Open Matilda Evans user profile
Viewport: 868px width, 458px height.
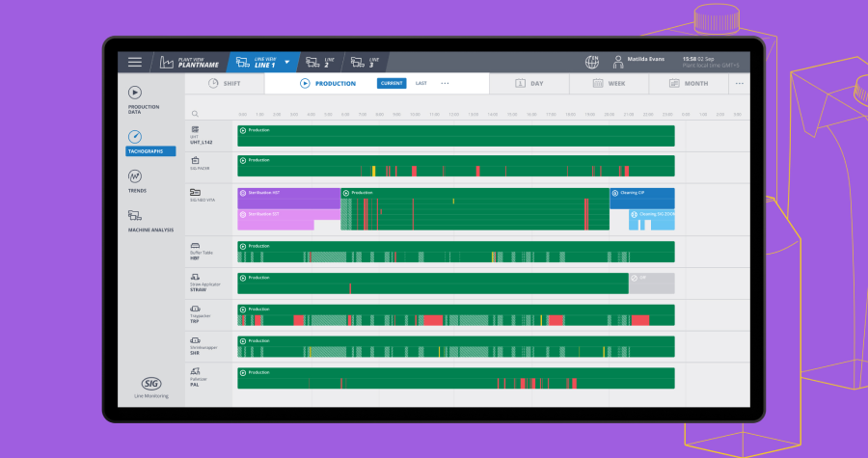[x=646, y=59]
